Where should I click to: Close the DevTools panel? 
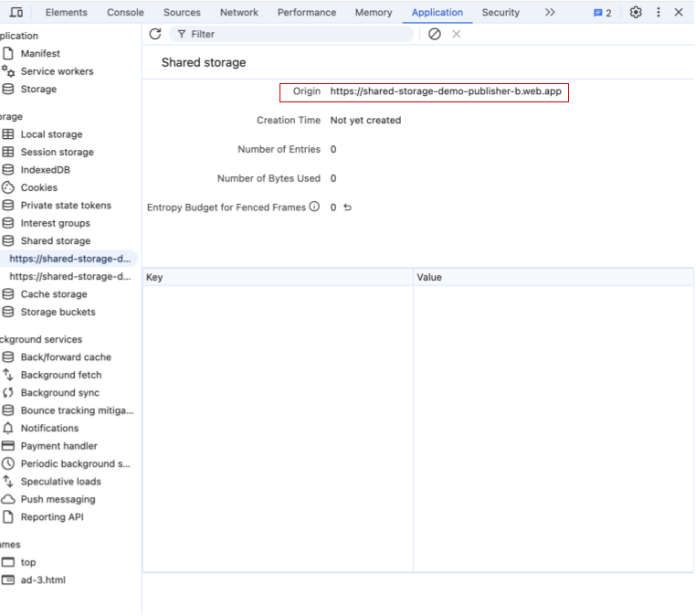click(x=678, y=13)
